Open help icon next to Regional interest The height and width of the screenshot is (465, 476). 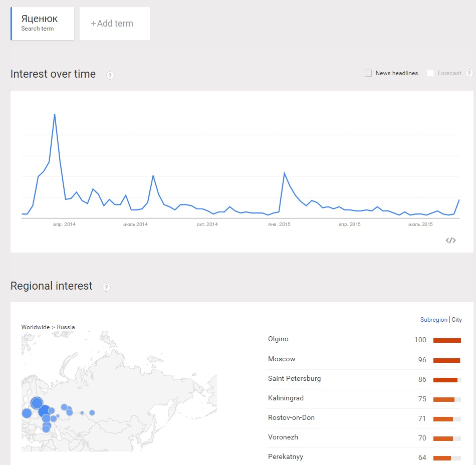(106, 287)
